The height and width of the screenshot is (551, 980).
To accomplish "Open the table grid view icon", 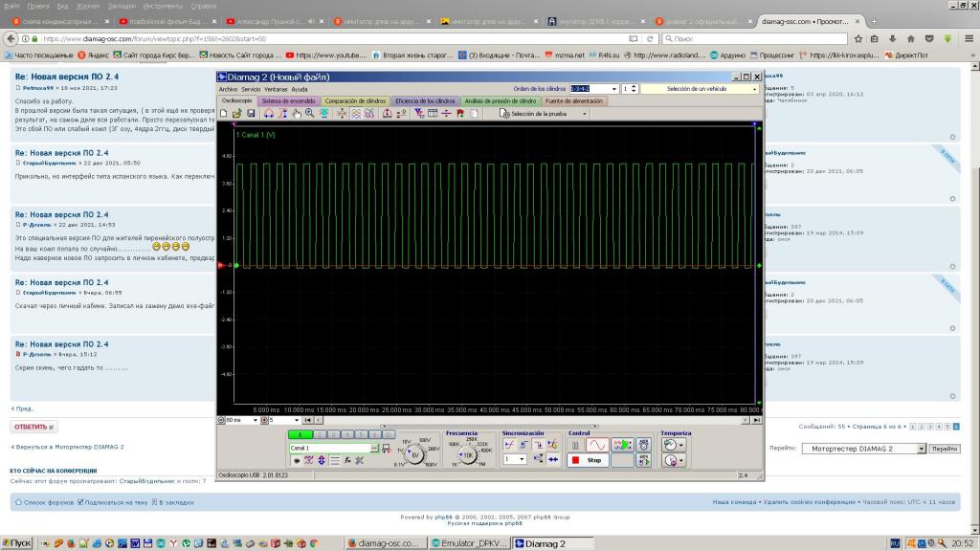I will 433,113.
